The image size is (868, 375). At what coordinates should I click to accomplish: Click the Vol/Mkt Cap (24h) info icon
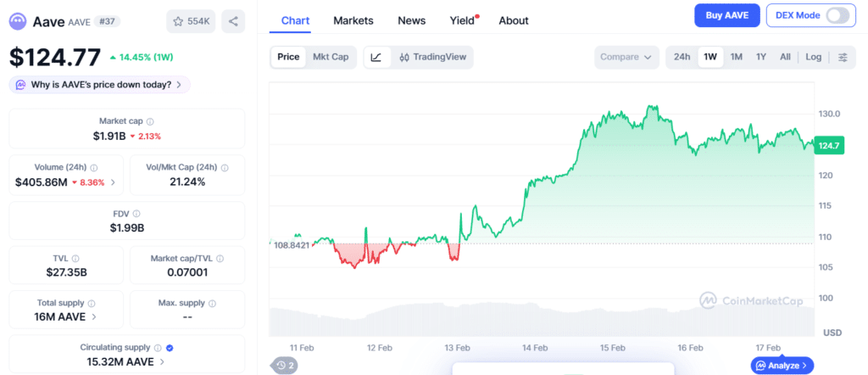tap(224, 167)
